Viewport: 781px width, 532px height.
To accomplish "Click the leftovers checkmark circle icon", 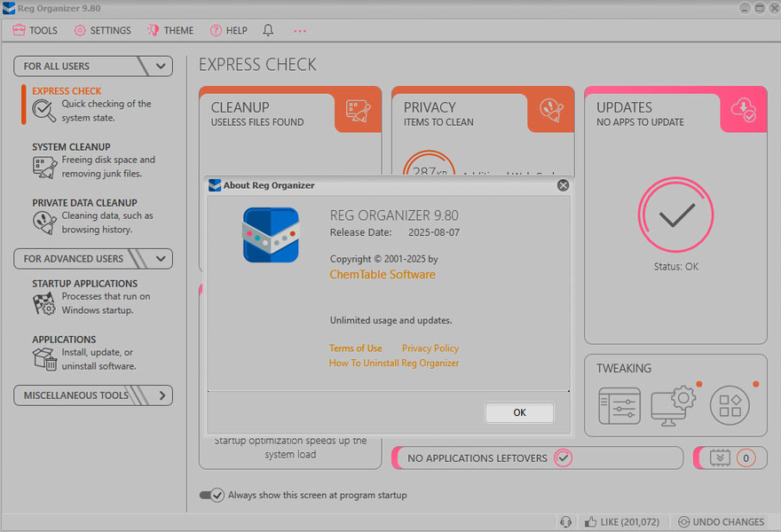I will click(564, 458).
